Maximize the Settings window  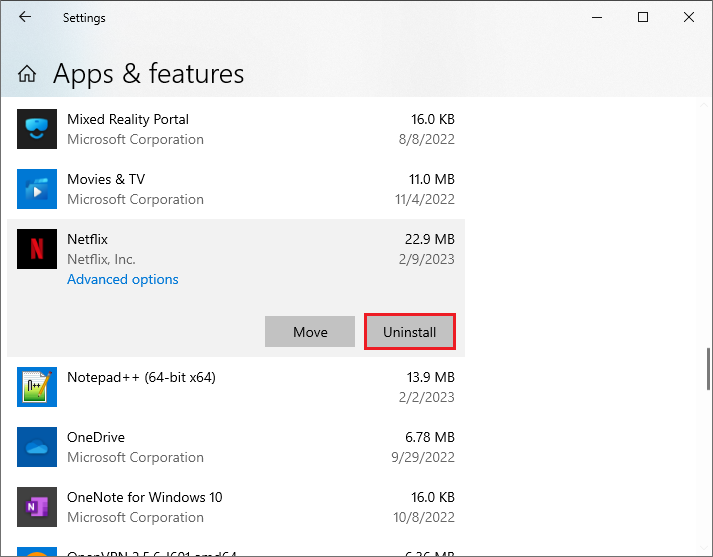coord(643,17)
